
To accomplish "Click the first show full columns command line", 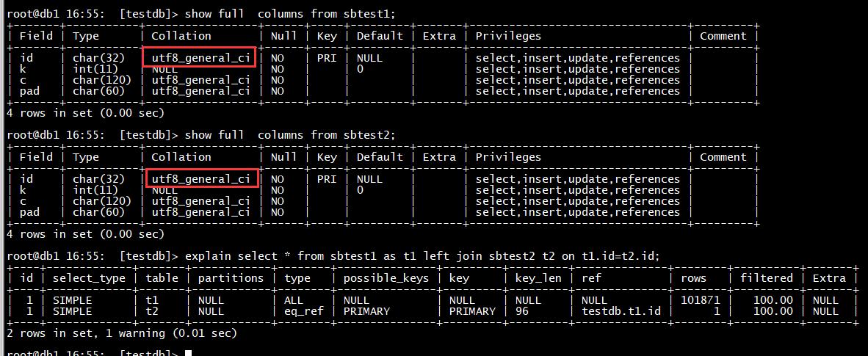I will (x=201, y=14).
